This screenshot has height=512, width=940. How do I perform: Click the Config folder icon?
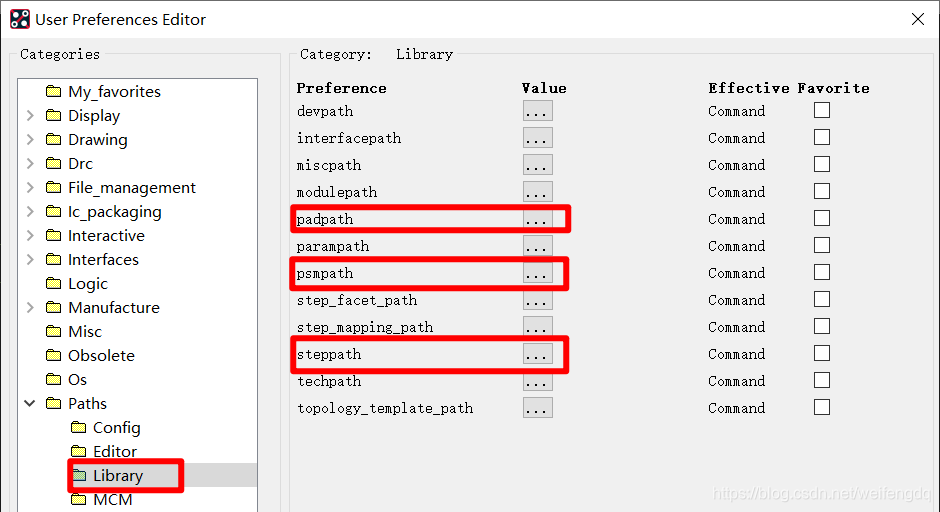click(79, 427)
